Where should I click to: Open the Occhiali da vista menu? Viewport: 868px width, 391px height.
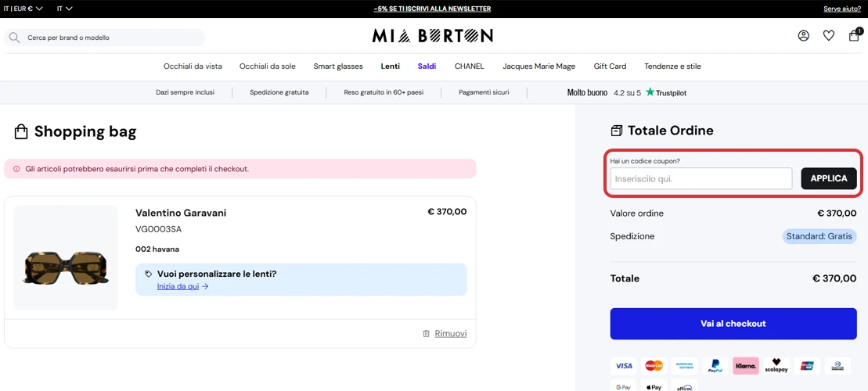pyautogui.click(x=193, y=66)
